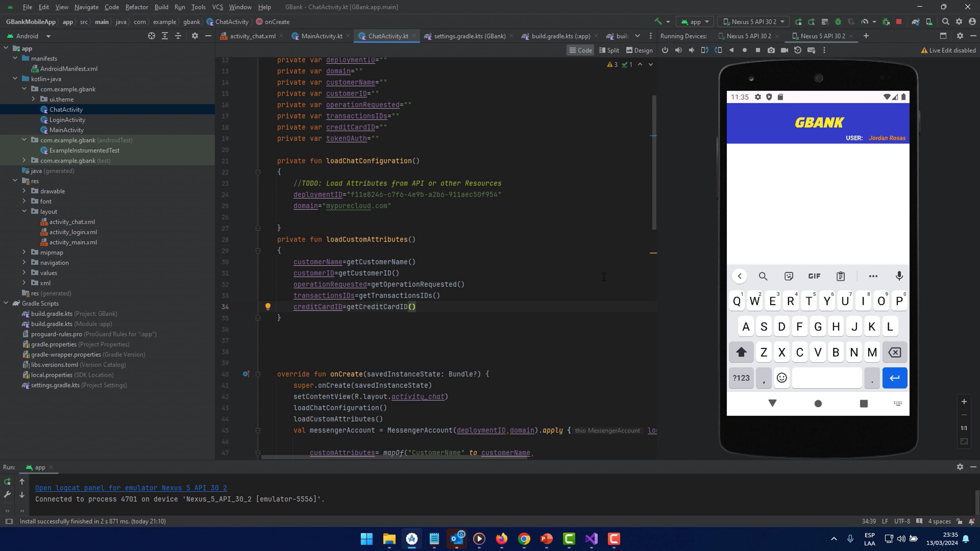The width and height of the screenshot is (980, 551).
Task: Open logcat panel for emulator link
Action: click(x=131, y=488)
